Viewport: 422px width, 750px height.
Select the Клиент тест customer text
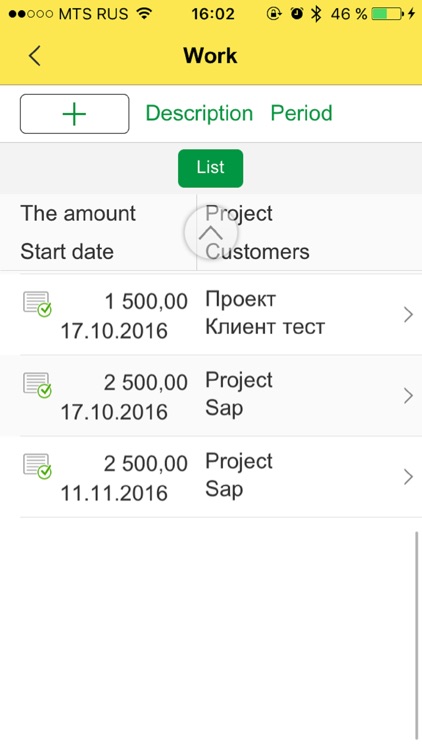pos(265,327)
